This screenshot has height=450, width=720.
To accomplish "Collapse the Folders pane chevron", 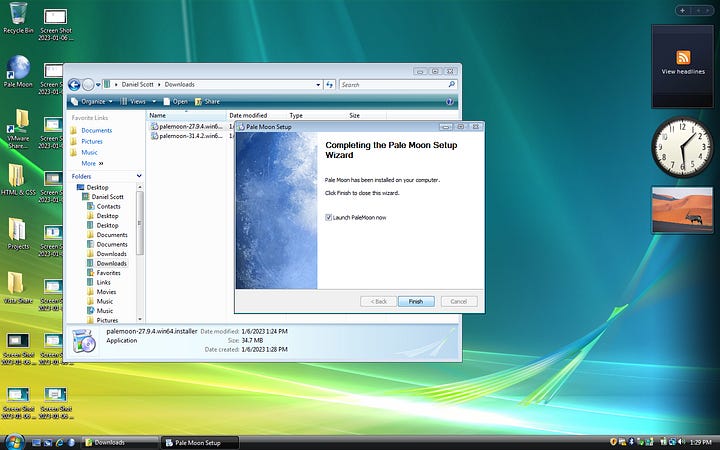I will pyautogui.click(x=139, y=176).
